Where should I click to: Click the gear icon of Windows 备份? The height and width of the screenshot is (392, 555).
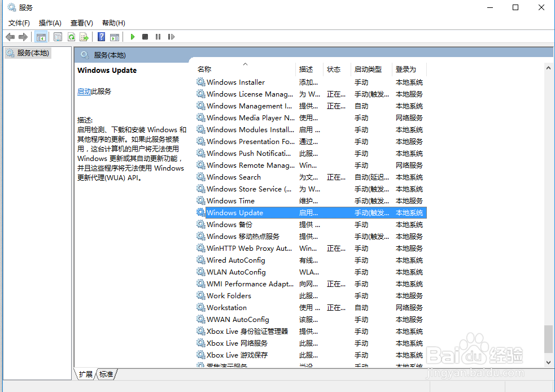[200, 224]
